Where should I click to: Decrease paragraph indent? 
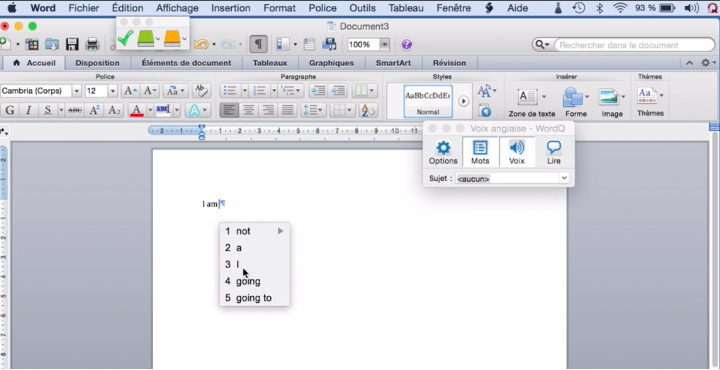pyautogui.click(x=318, y=91)
